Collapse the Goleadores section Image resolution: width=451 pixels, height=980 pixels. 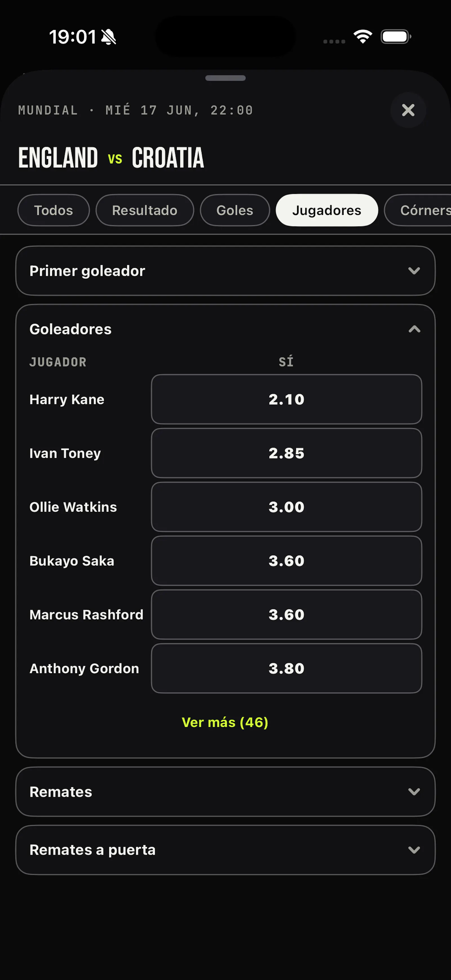tap(414, 329)
